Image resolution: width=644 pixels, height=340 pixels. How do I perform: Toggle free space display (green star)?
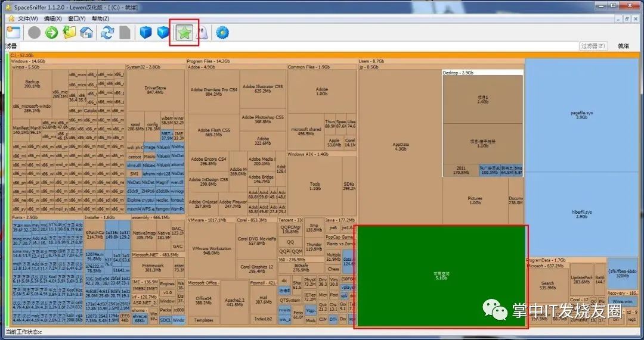pyautogui.click(x=184, y=33)
